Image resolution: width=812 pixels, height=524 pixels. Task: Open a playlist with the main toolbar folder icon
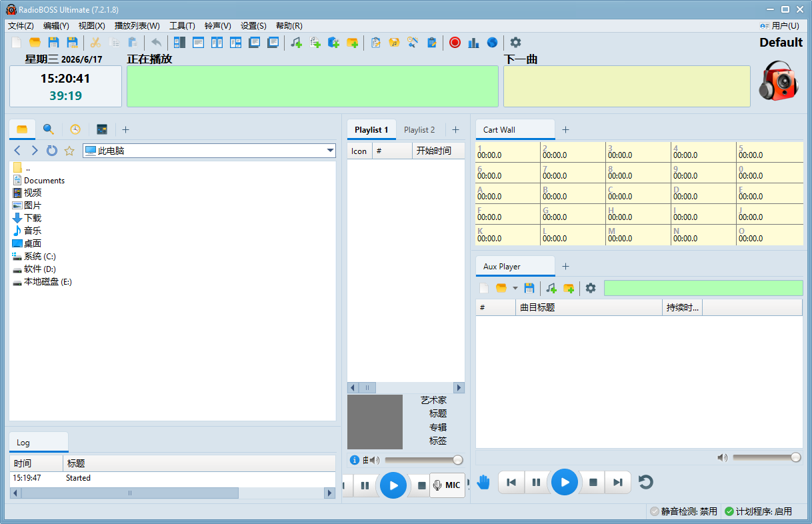pyautogui.click(x=35, y=43)
